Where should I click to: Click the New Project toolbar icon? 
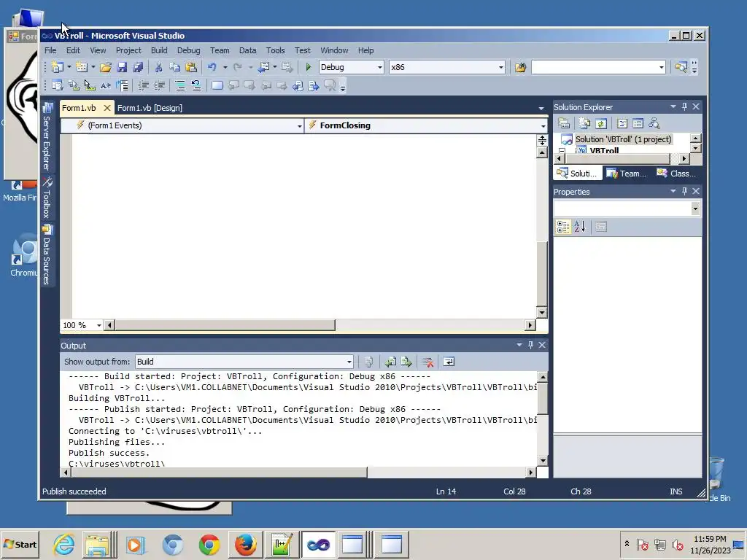57,67
